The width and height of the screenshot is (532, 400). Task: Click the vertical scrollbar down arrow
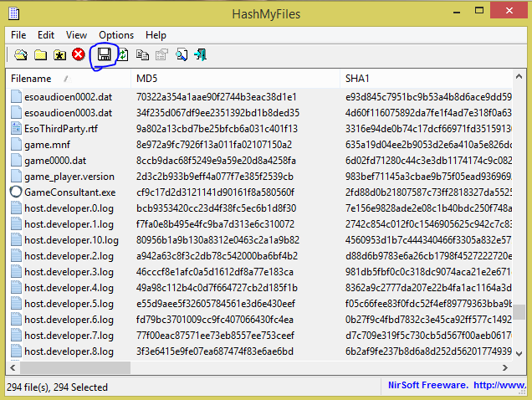[519, 353]
